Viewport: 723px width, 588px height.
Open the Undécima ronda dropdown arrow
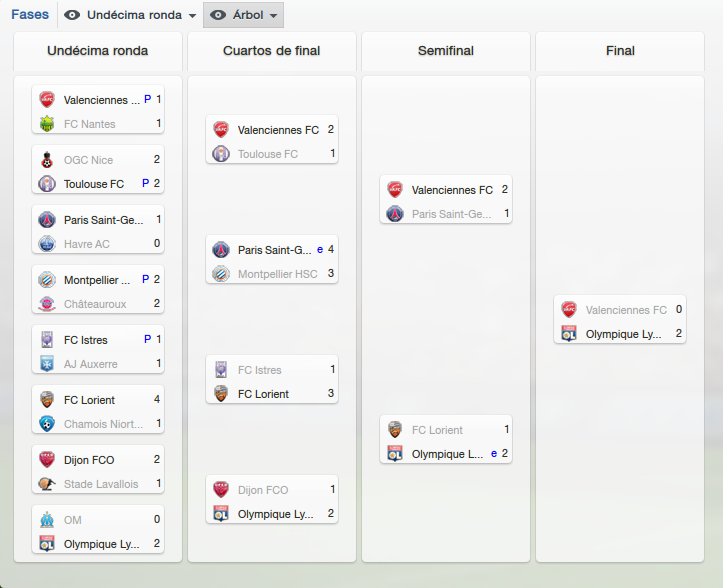(x=192, y=16)
